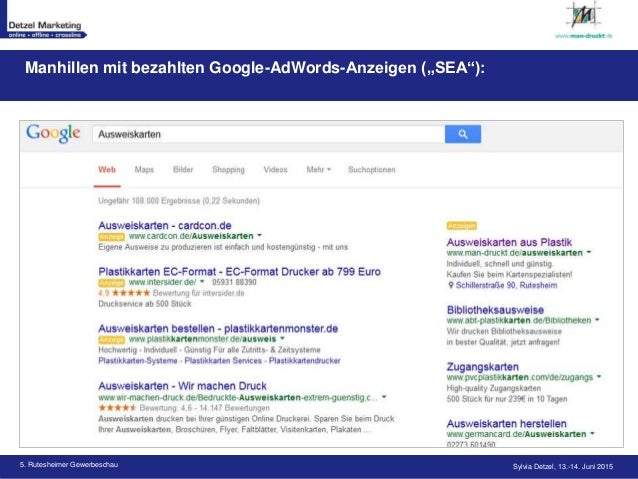Click the star rating for intersider.de
The width and height of the screenshot is (638, 479).
(x=131, y=293)
